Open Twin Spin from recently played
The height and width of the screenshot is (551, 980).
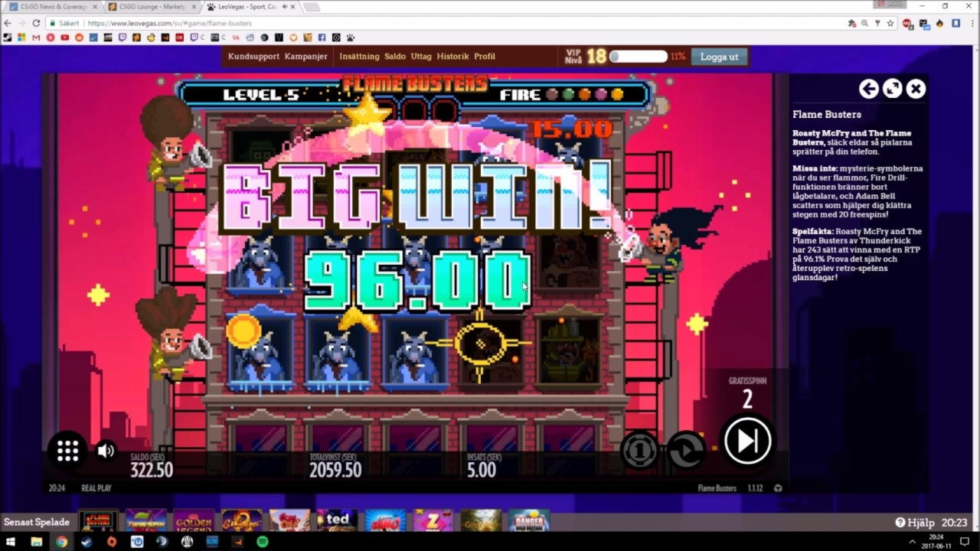[x=145, y=521]
